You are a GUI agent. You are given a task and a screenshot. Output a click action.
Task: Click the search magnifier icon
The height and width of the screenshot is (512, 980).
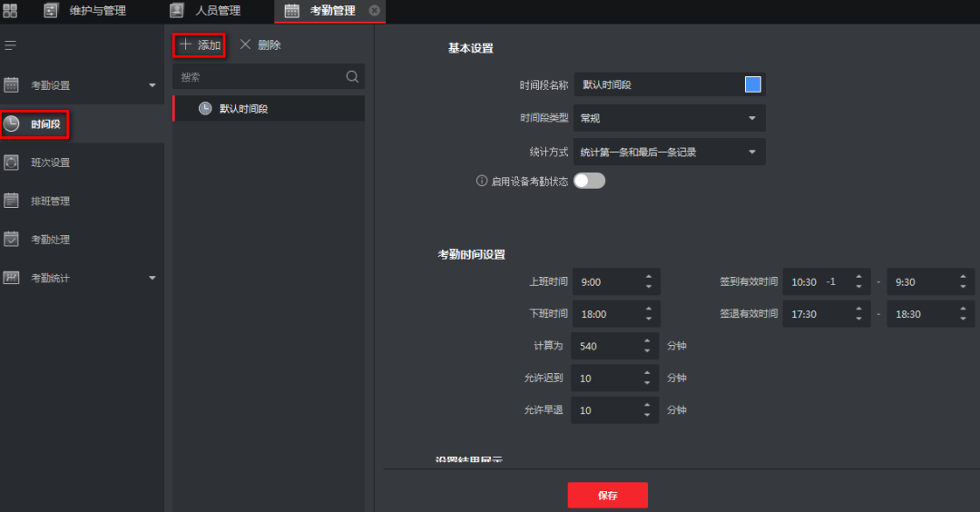click(x=352, y=77)
